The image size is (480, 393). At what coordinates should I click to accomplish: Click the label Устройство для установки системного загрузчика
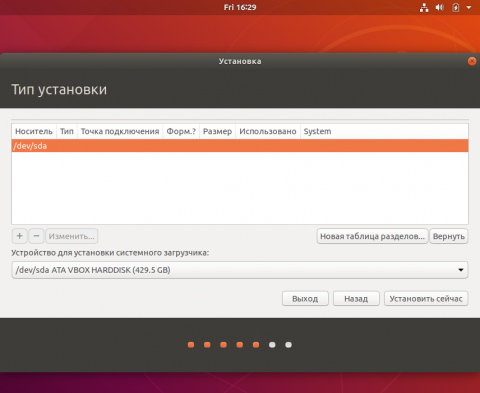[110, 253]
